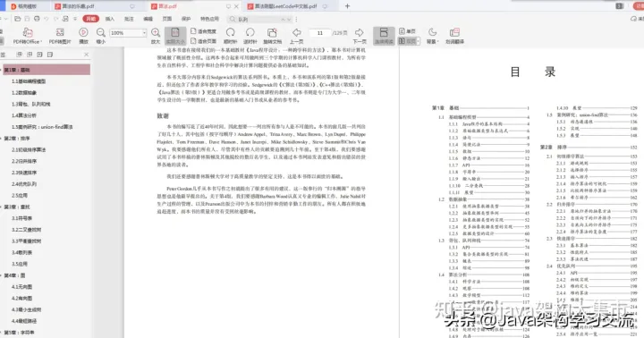The image size is (644, 338).
Task: Select the 页面 ribbon tab
Action: coord(166,19)
